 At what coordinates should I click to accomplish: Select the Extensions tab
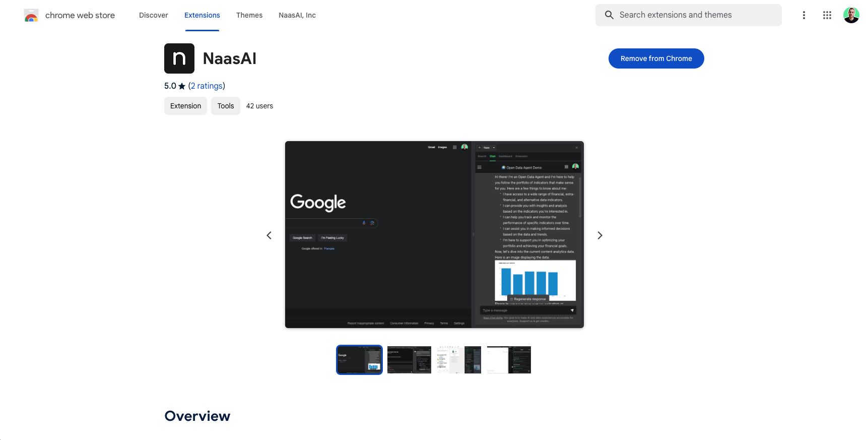pos(202,15)
